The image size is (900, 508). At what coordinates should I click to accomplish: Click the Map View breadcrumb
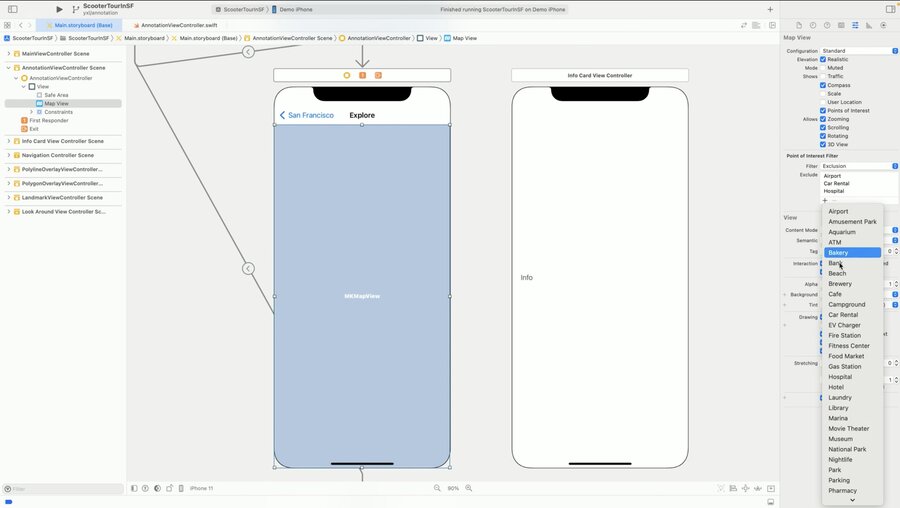click(x=460, y=38)
